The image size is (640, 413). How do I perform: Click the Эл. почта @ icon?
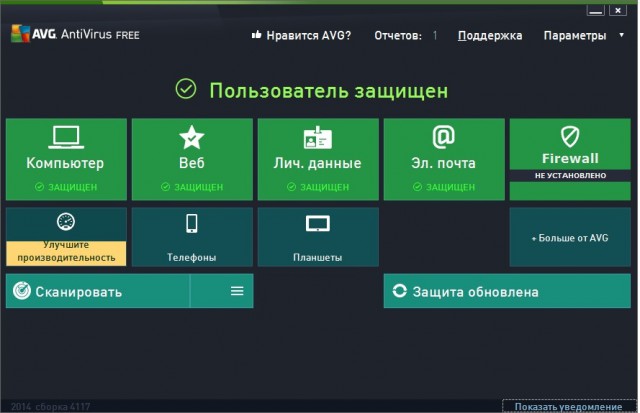(444, 137)
